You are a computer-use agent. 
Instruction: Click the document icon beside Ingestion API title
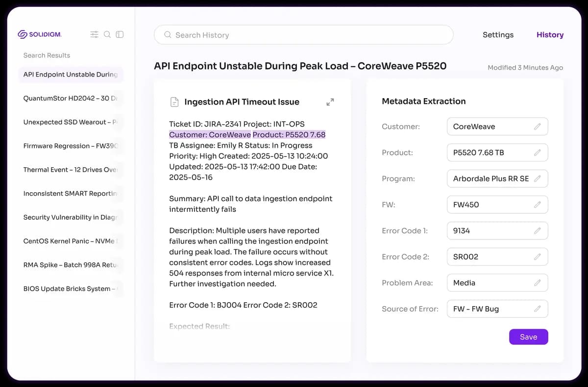[174, 102]
